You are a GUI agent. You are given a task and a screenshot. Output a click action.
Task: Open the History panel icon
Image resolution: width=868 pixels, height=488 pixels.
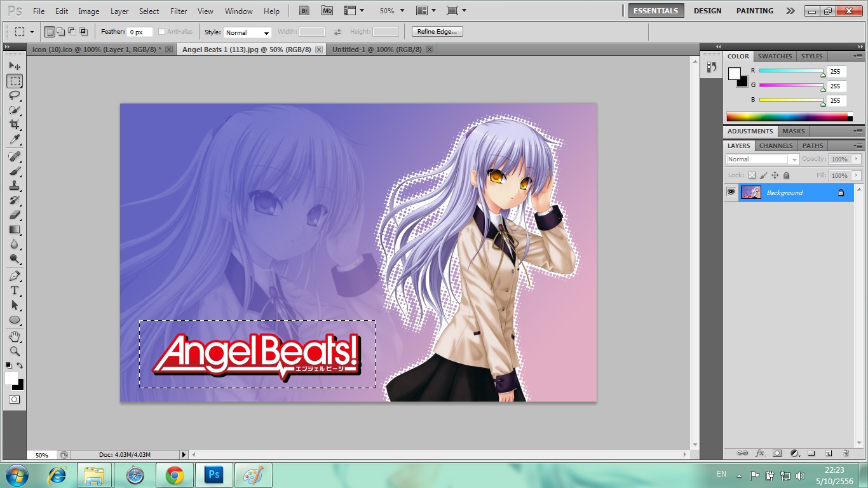(712, 67)
